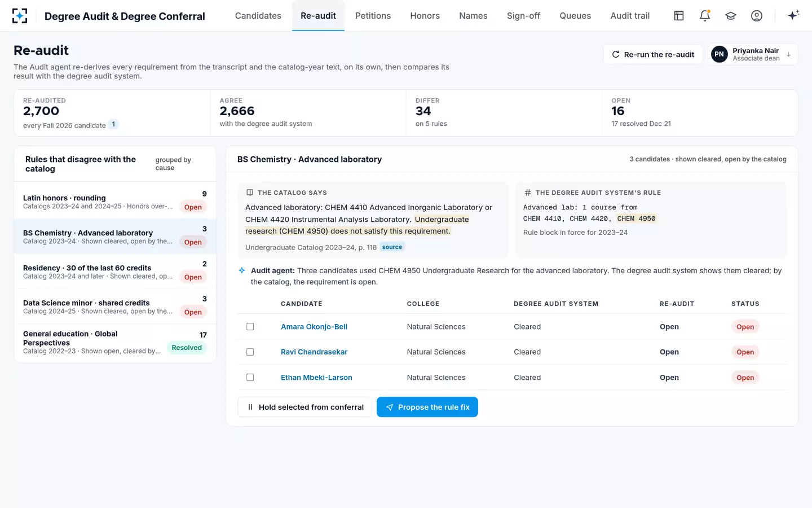812x508 pixels.
Task: Switch to the Candidates tab
Action: (258, 16)
